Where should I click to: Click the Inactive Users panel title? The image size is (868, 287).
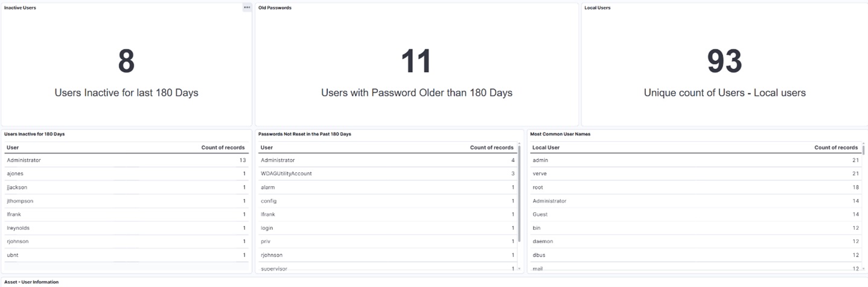pos(20,8)
